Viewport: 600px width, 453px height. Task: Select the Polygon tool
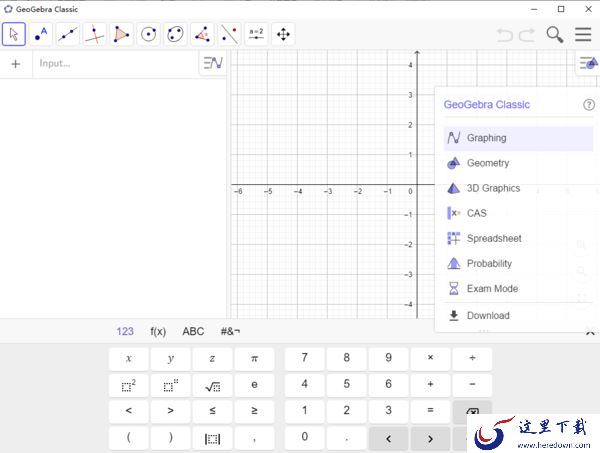pyautogui.click(x=121, y=34)
